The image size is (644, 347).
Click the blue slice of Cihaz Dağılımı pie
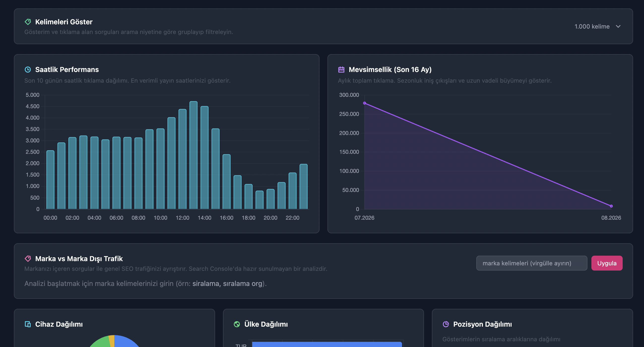pyautogui.click(x=126, y=341)
